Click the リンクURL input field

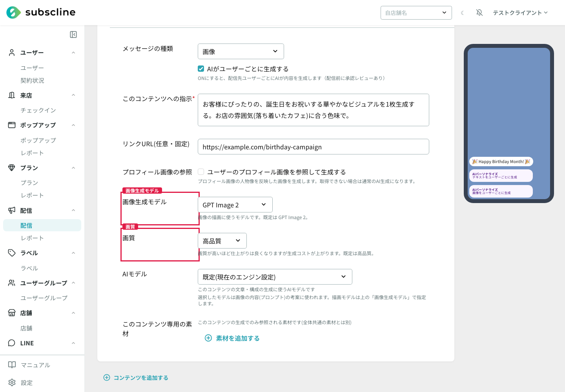point(313,147)
